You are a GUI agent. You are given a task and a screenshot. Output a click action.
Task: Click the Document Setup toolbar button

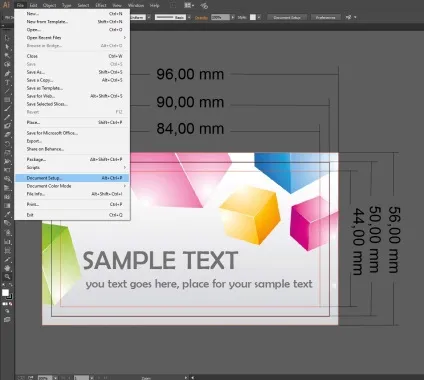point(287,17)
